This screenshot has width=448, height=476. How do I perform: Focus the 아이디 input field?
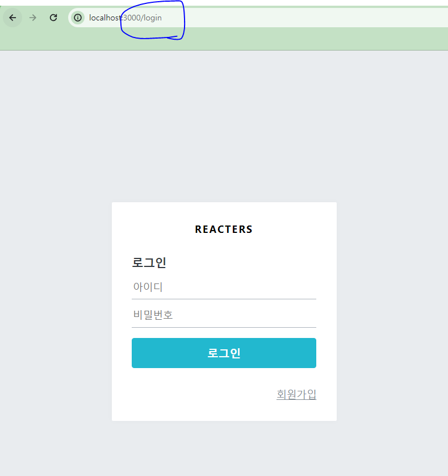224,287
